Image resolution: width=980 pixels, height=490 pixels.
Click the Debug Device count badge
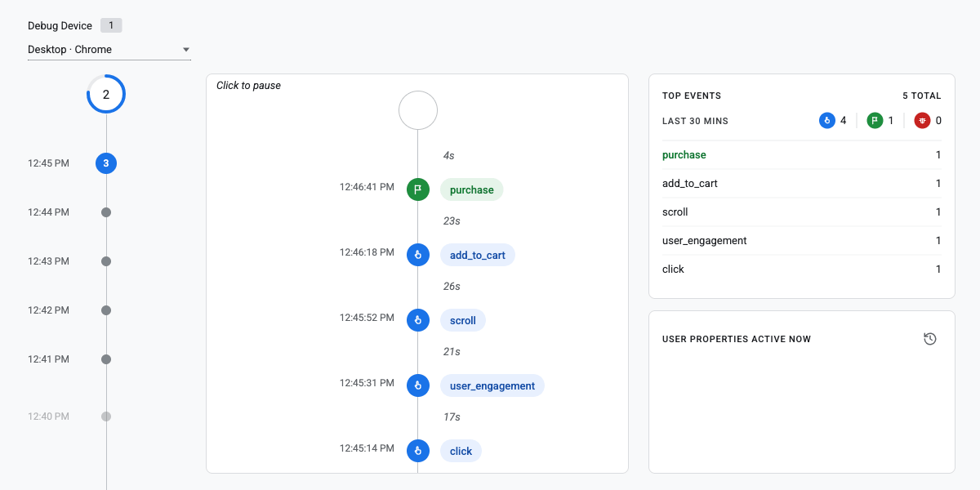[x=111, y=25]
